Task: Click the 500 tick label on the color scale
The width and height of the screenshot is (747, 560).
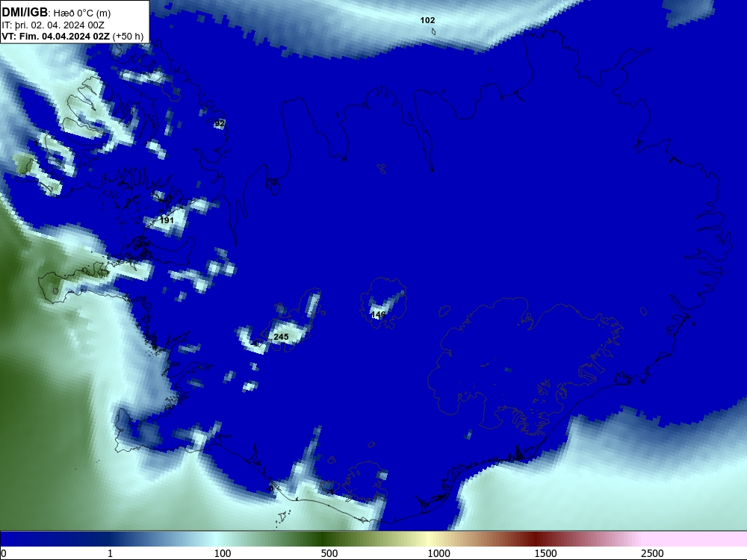Action: click(329, 553)
